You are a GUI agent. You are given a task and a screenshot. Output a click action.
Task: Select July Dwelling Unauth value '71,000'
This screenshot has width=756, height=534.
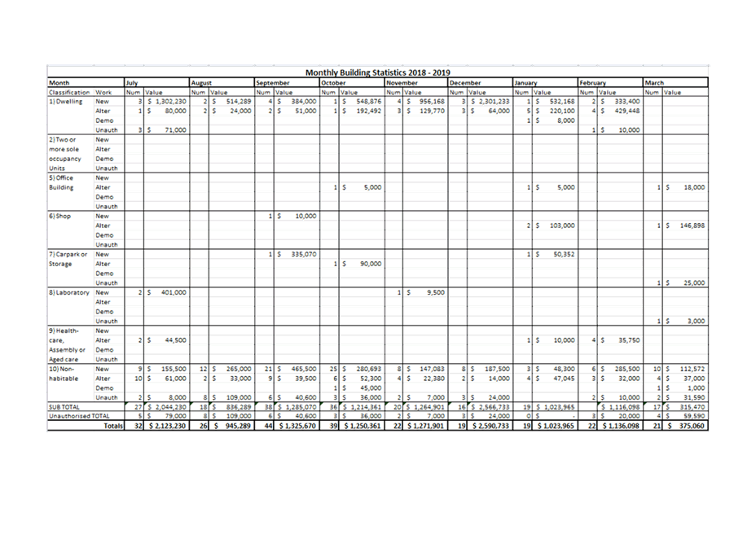click(x=175, y=130)
